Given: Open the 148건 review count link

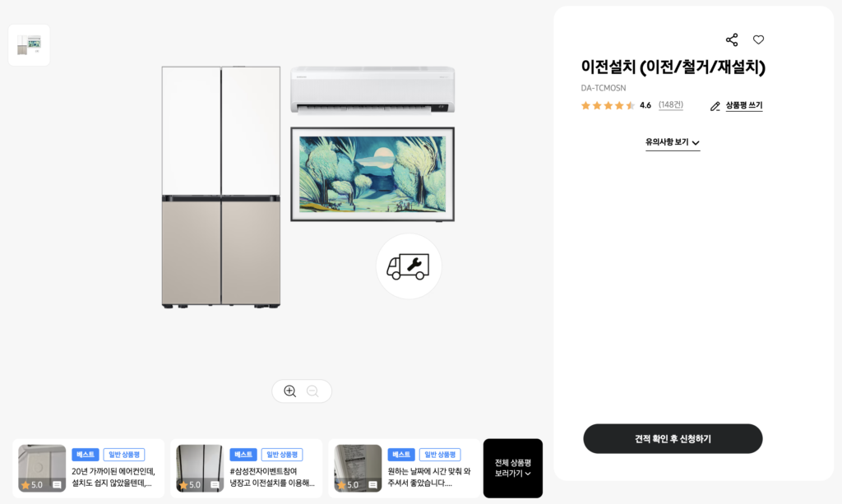Looking at the screenshot, I should coord(671,104).
